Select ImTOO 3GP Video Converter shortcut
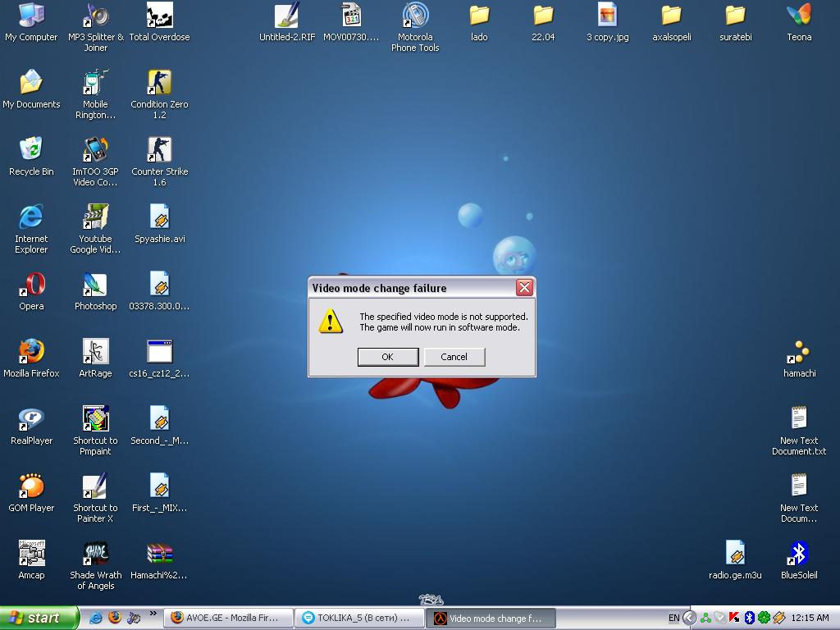Viewport: 840px width, 630px height. (95, 162)
